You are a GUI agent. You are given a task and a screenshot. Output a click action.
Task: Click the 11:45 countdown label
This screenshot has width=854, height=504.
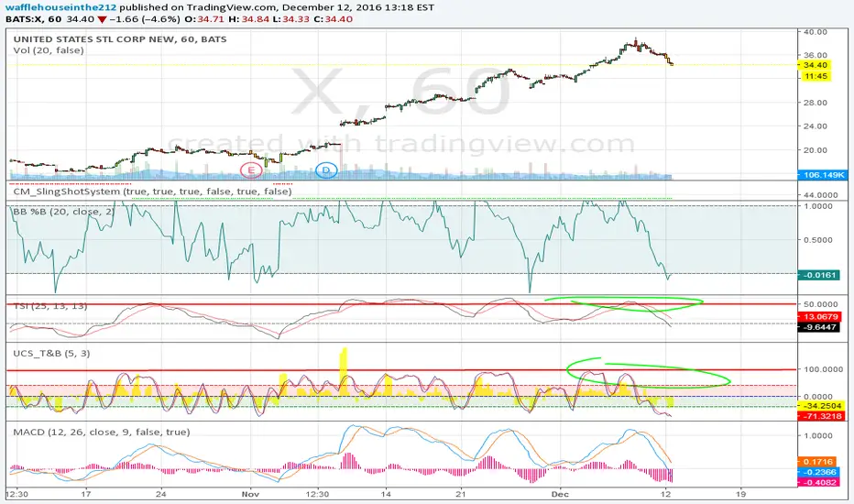coord(816,76)
